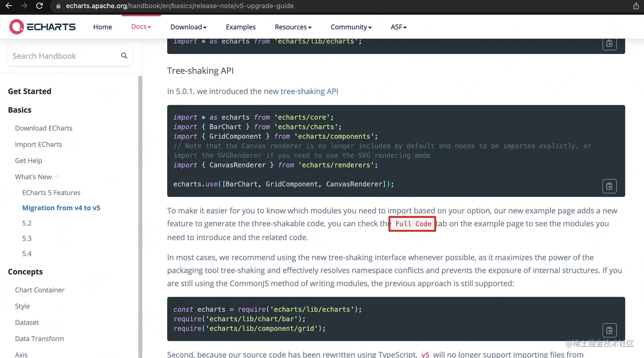Open the Concepts section in the sidebar
The image size is (644, 358).
point(25,272)
